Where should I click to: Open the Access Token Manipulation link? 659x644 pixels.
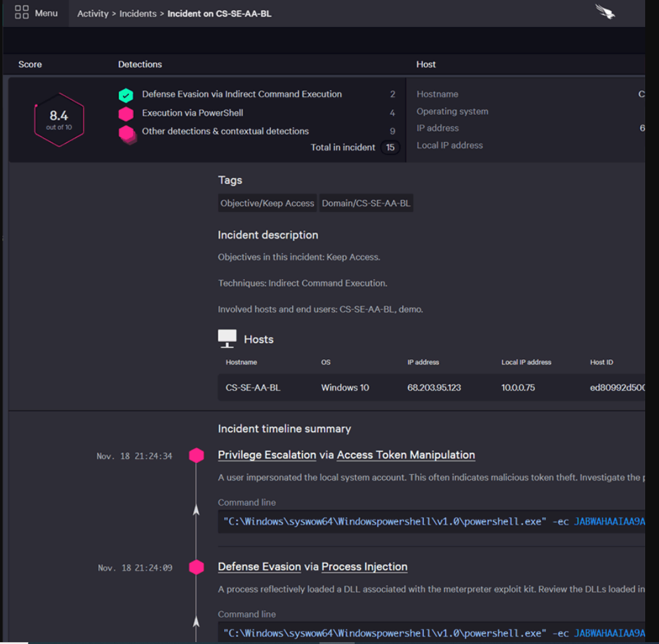(x=406, y=455)
